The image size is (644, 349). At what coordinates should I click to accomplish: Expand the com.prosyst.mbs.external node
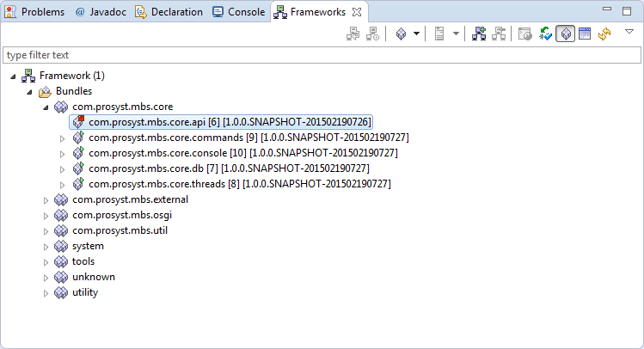click(x=46, y=200)
